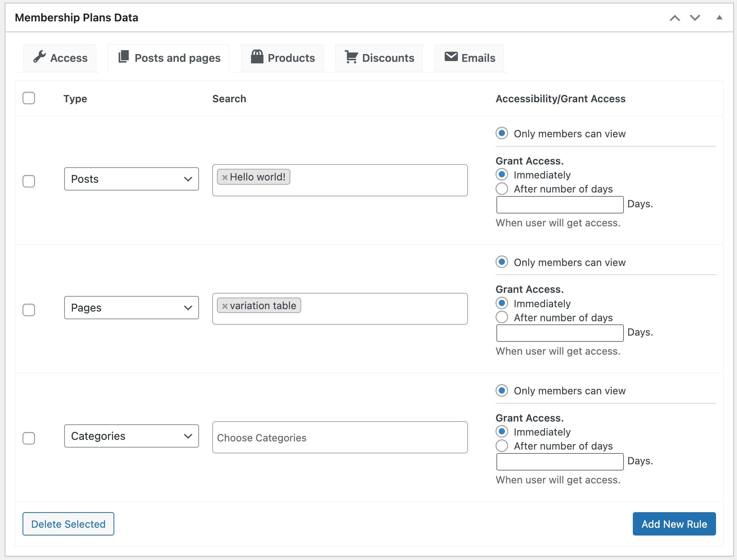737x560 pixels.
Task: Click the 'Membership Plans Data' panel title
Action: coord(77,17)
